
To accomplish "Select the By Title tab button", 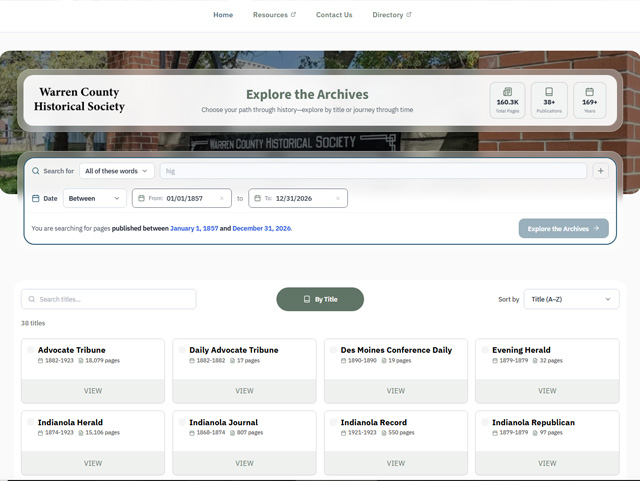I will click(320, 299).
